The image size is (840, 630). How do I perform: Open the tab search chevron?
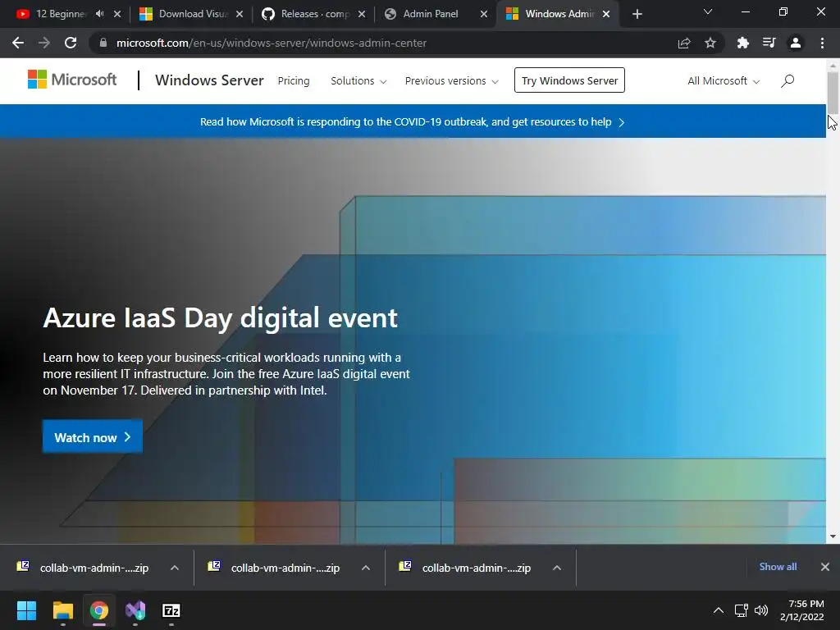click(708, 11)
